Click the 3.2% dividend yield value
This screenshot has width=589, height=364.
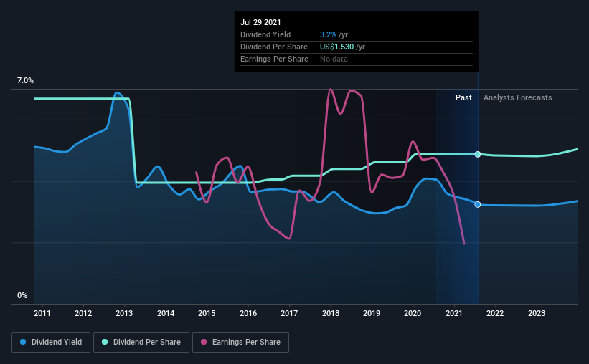(328, 34)
